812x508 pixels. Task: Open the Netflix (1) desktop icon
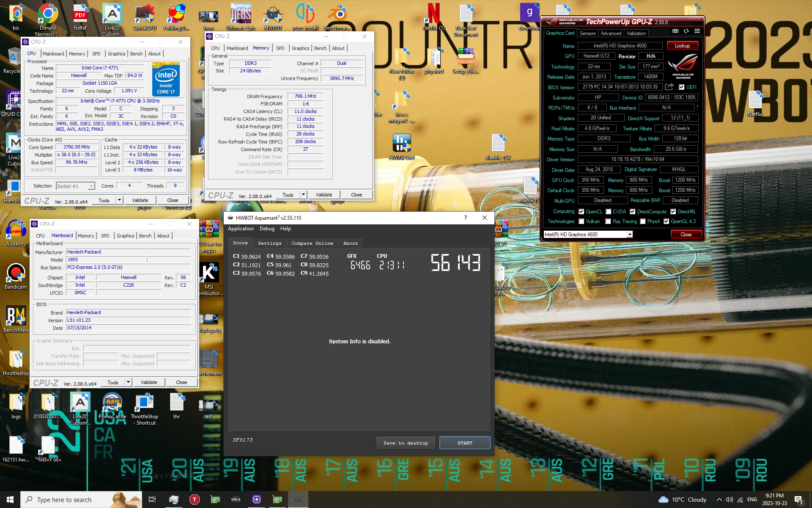point(433,17)
